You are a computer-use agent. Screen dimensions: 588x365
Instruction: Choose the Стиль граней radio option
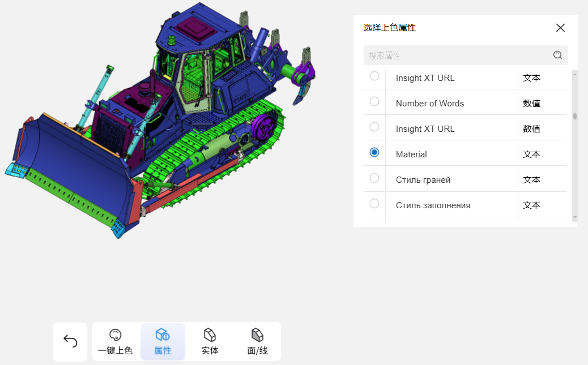(x=374, y=178)
